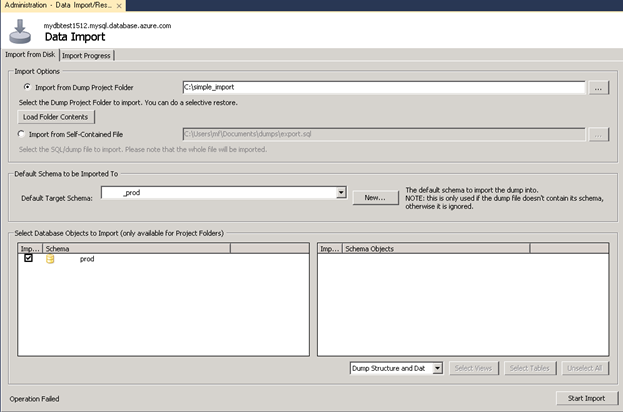This screenshot has height=412, width=623.
Task: Switch to the Import Progress tab
Action: (86, 56)
